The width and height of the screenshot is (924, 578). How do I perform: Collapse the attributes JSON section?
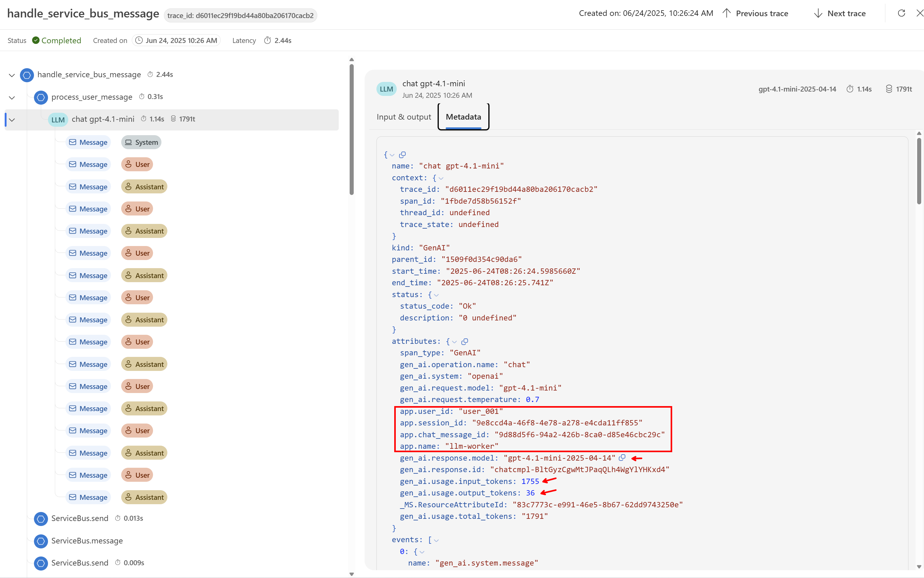click(454, 342)
